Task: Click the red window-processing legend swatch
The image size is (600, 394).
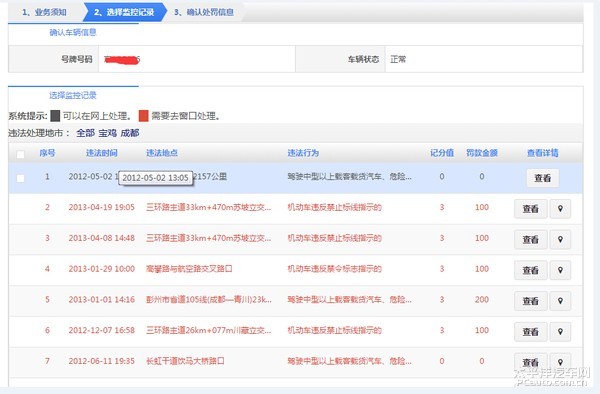Action: point(143,116)
